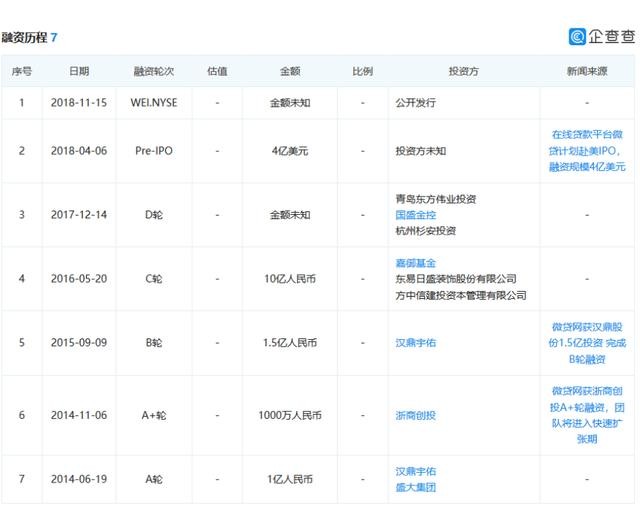Select the B轮 round cell

154,343
